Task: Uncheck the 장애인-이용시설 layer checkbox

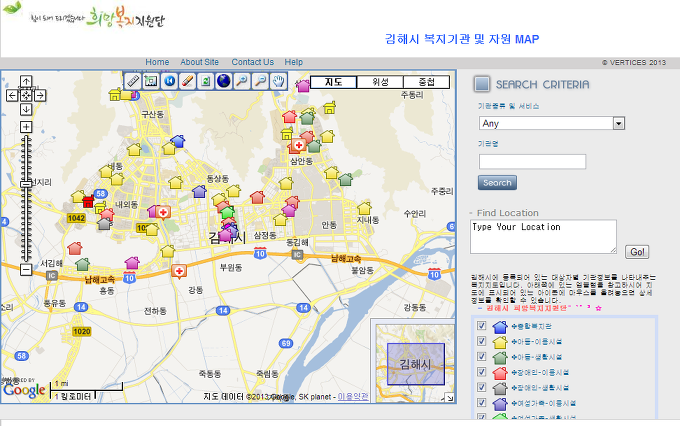Action: [x=481, y=372]
